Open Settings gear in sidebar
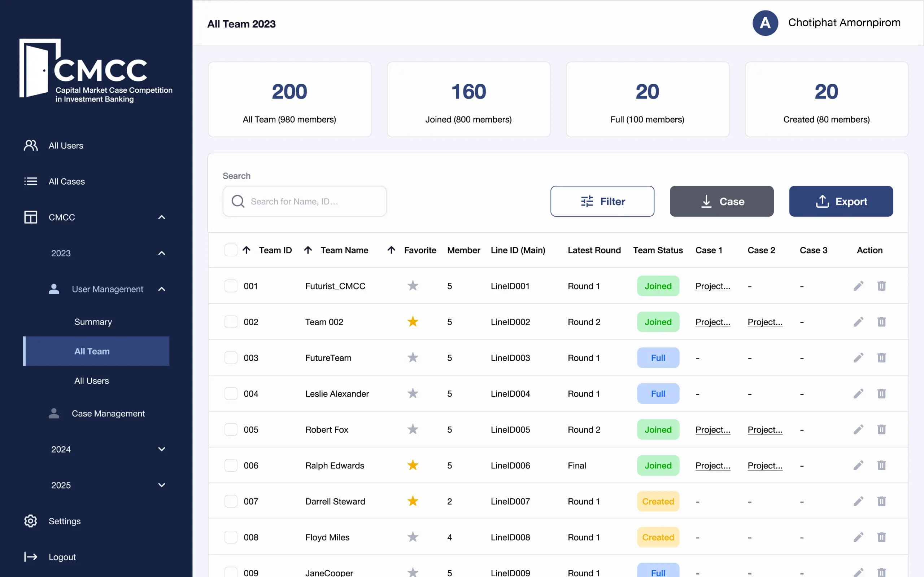 (31, 521)
